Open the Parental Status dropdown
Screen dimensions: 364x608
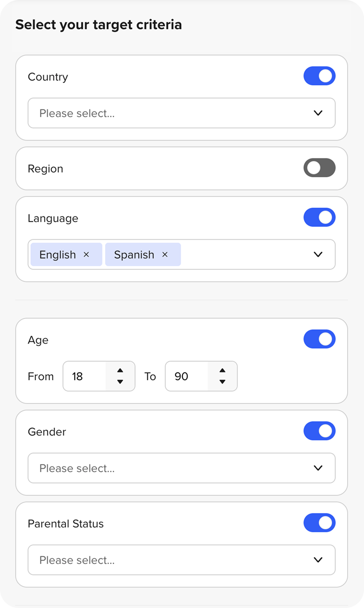181,560
